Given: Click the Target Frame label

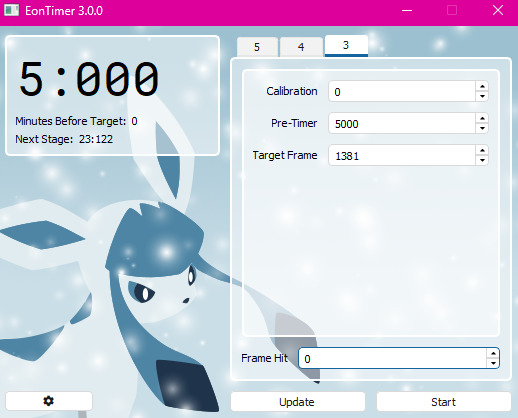Looking at the screenshot, I should click(x=285, y=155).
